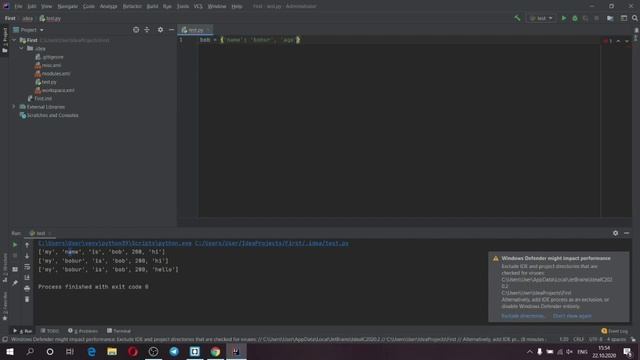
Task: Select modules.xml in the project tree
Action: [x=52, y=73]
